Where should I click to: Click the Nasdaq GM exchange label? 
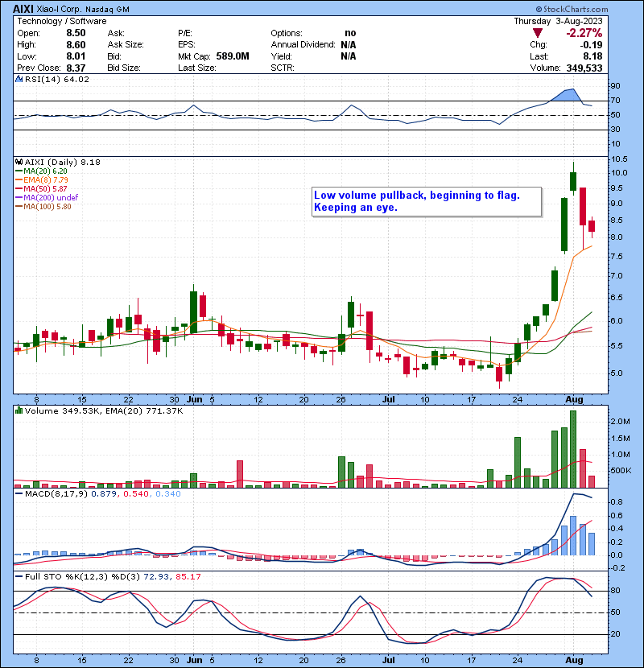[107, 10]
